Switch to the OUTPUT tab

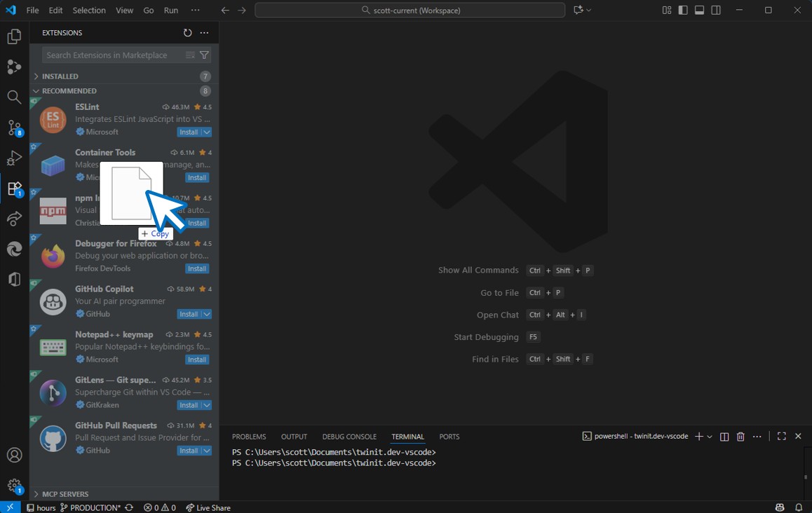tap(294, 436)
